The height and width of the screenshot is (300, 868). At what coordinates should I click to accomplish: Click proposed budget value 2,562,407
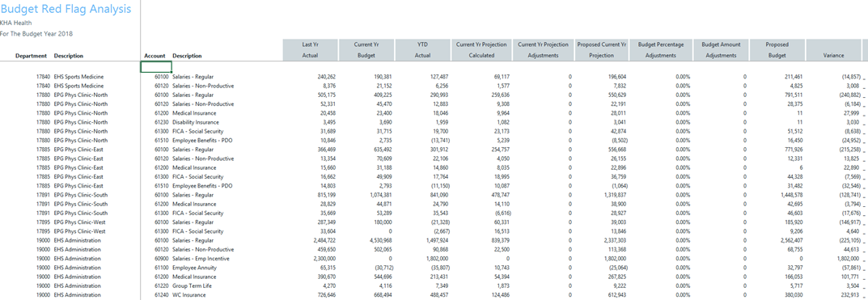tap(787, 240)
